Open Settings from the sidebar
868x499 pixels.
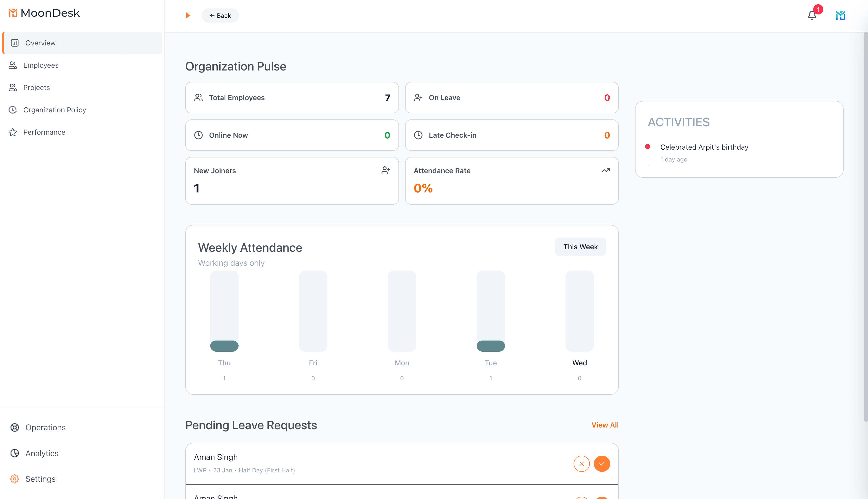(x=82, y=479)
